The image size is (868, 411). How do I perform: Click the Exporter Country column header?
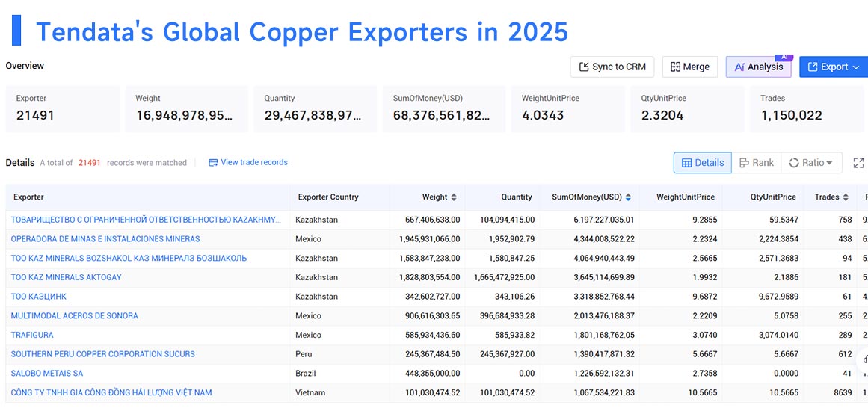point(328,197)
